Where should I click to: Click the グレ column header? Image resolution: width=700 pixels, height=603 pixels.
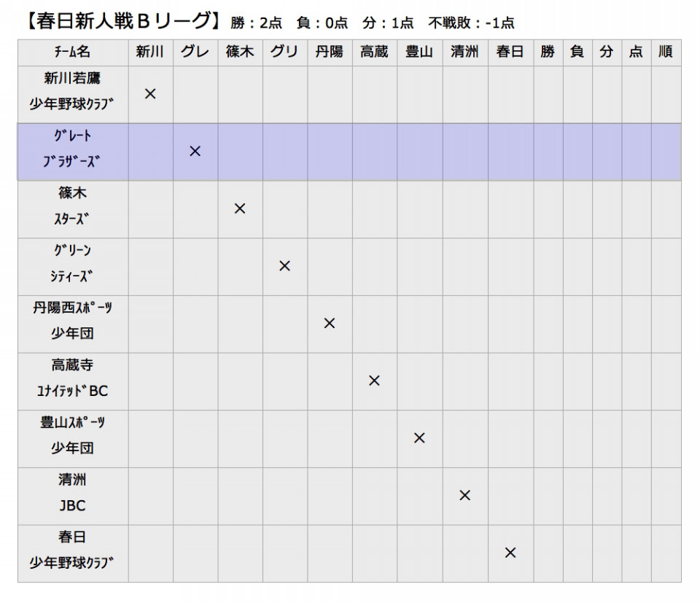[x=195, y=52]
